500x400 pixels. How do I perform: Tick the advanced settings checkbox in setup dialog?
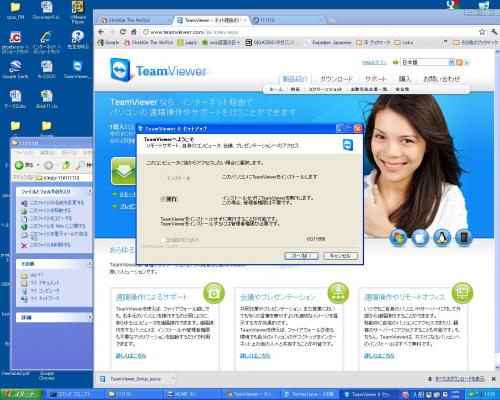click(163, 239)
